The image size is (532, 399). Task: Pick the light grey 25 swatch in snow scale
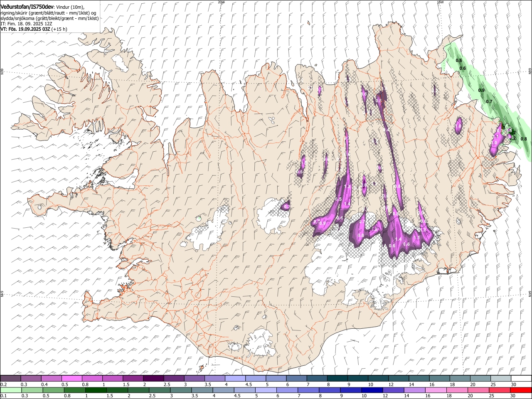pos(501,378)
